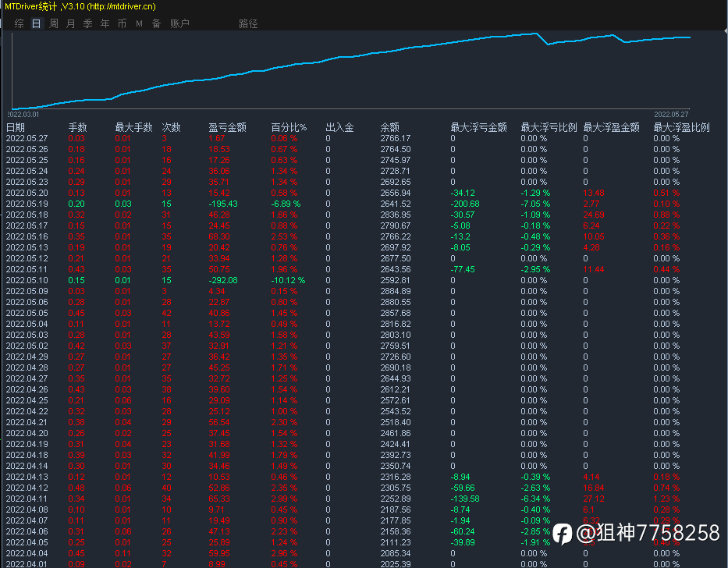Switch to the 季 quarterly tab
This screenshot has height=568, width=728.
point(87,23)
